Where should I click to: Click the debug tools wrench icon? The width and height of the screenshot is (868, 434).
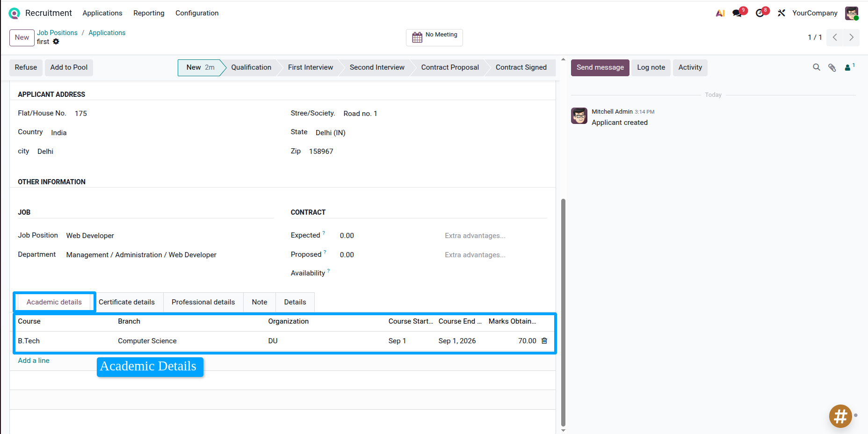coord(781,13)
